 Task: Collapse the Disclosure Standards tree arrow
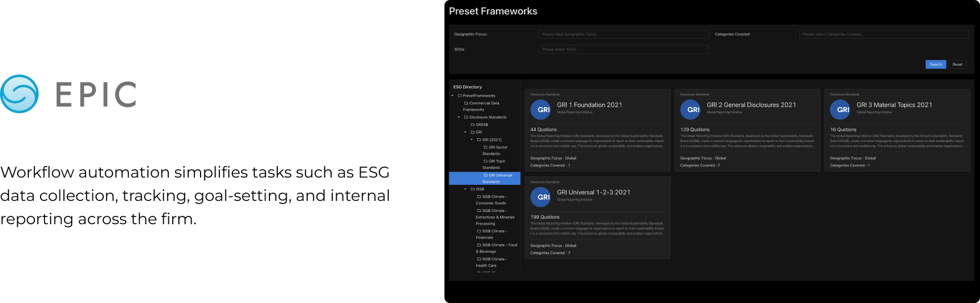459,117
